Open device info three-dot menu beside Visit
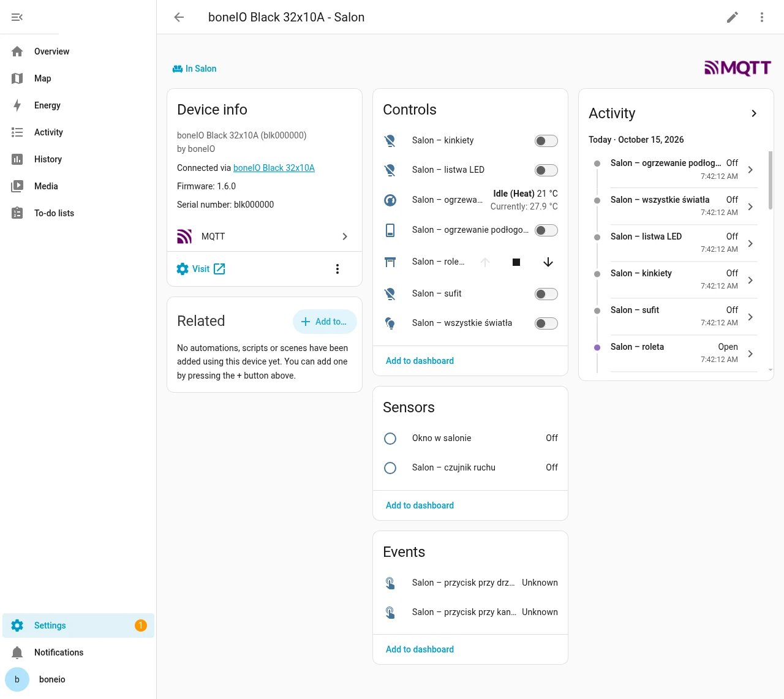Screen dimensions: 784x699 (x=337, y=269)
